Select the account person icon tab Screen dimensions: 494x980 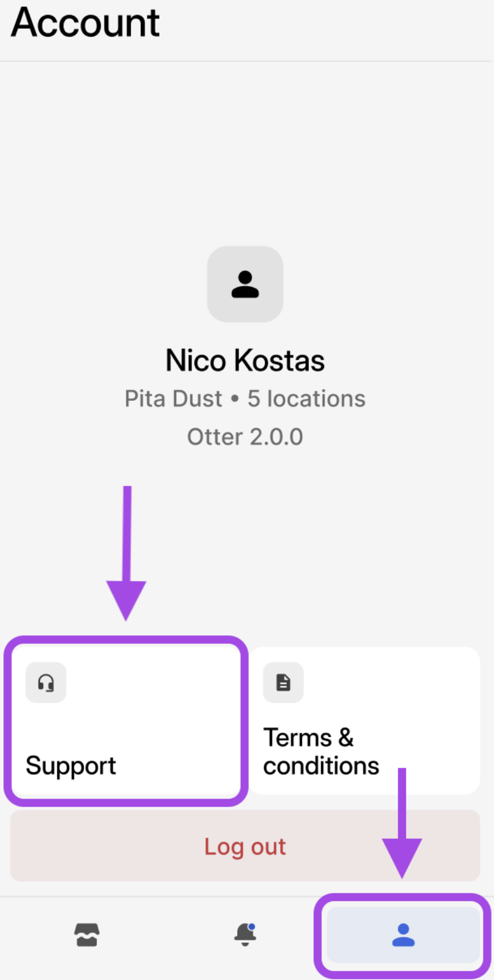click(403, 935)
